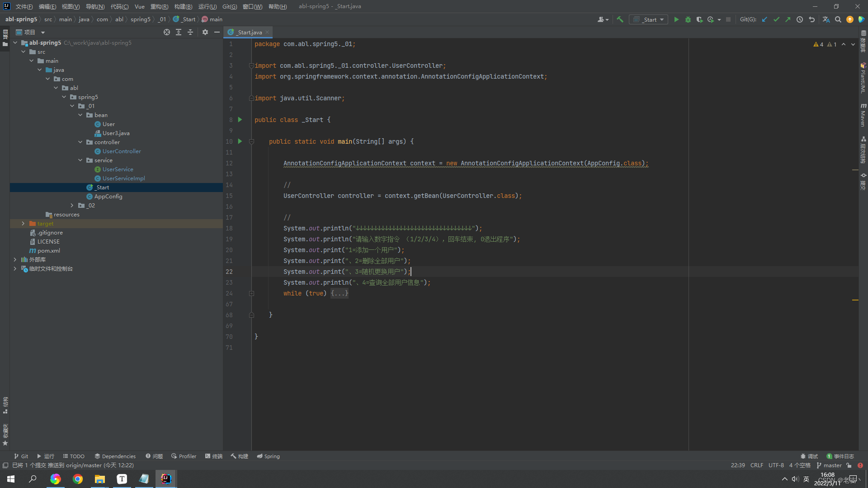Change the CRLF line separator

click(x=757, y=465)
